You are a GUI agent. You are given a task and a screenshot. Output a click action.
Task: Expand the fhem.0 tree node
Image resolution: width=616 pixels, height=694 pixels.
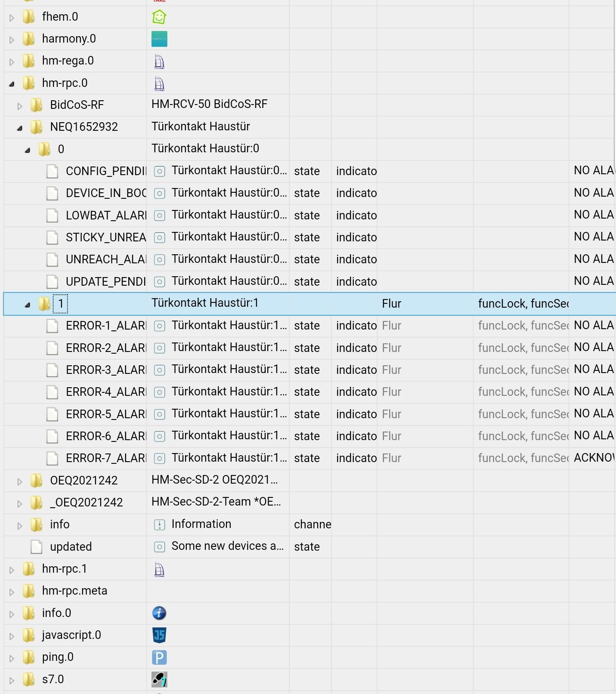(x=12, y=18)
